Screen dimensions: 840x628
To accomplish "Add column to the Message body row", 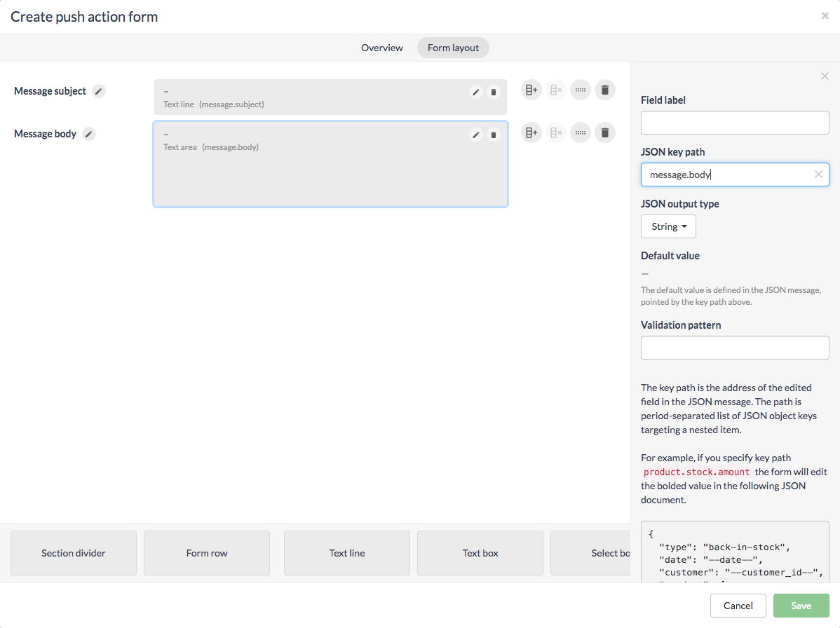I will 531,132.
